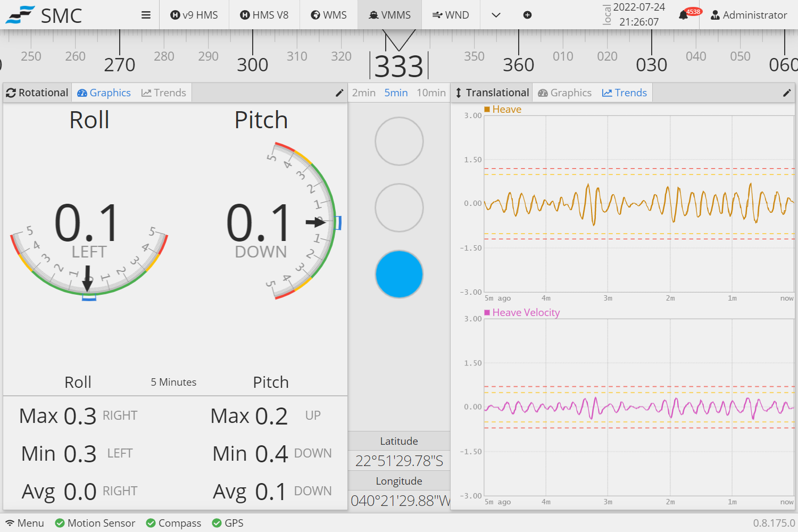This screenshot has height=532, width=798.
Task: Open the Administrator user menu
Action: [x=749, y=15]
